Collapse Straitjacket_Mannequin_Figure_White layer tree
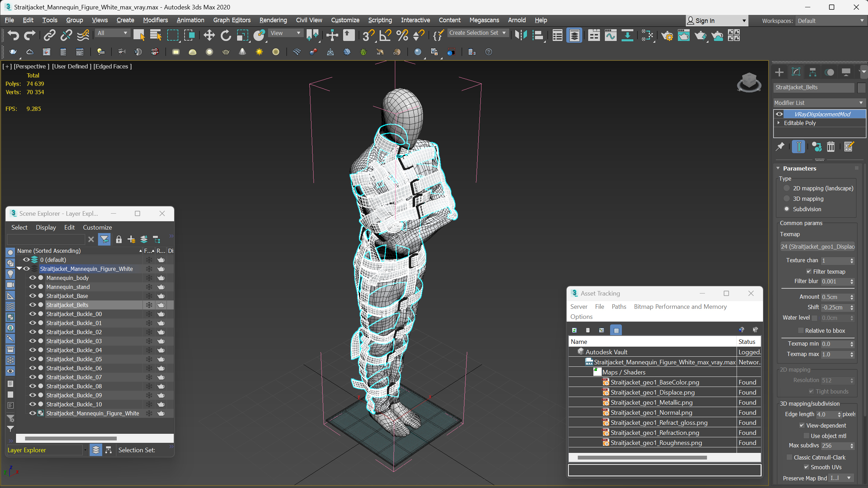868x488 pixels. point(19,268)
